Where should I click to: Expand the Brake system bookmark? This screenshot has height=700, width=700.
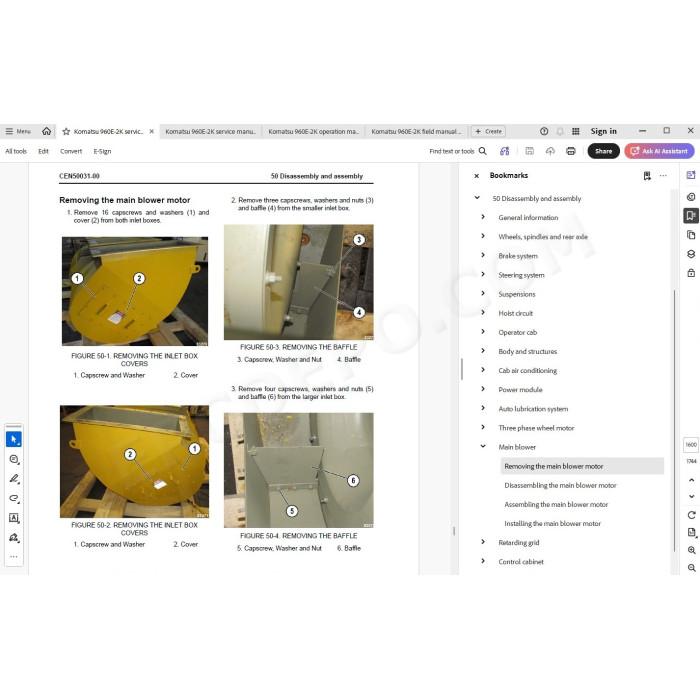pyautogui.click(x=483, y=255)
